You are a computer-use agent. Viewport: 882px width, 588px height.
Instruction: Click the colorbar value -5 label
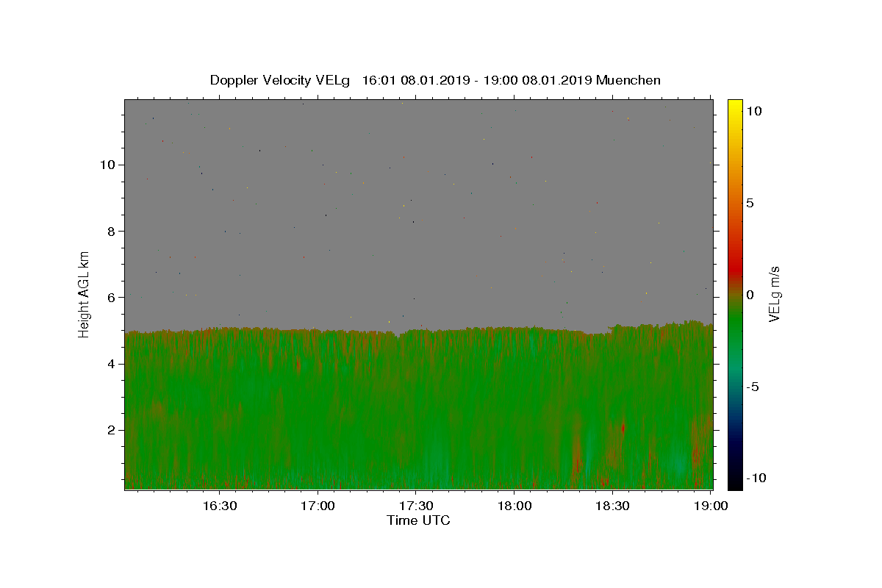(753, 387)
